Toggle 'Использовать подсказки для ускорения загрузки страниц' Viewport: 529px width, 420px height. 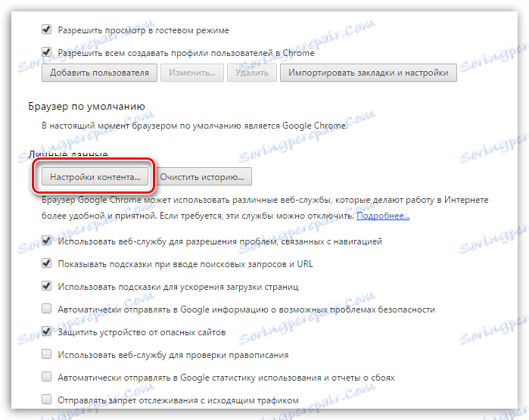coord(47,286)
